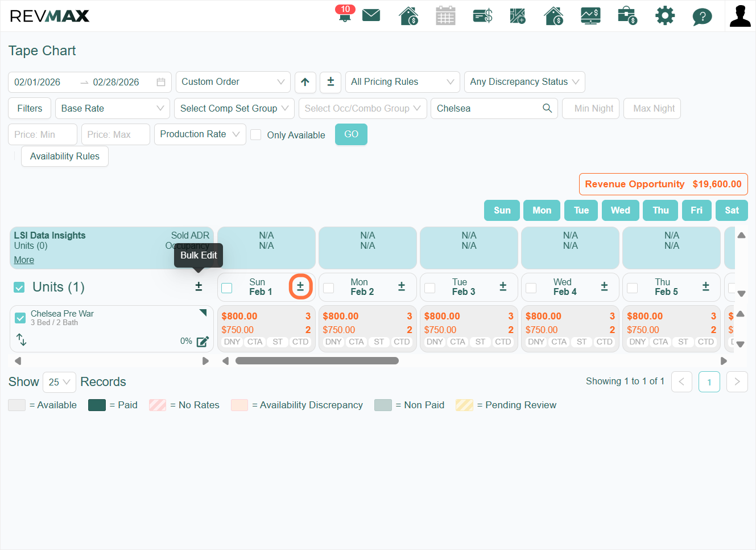
Task: Open the date range calendar icon
Action: point(161,82)
